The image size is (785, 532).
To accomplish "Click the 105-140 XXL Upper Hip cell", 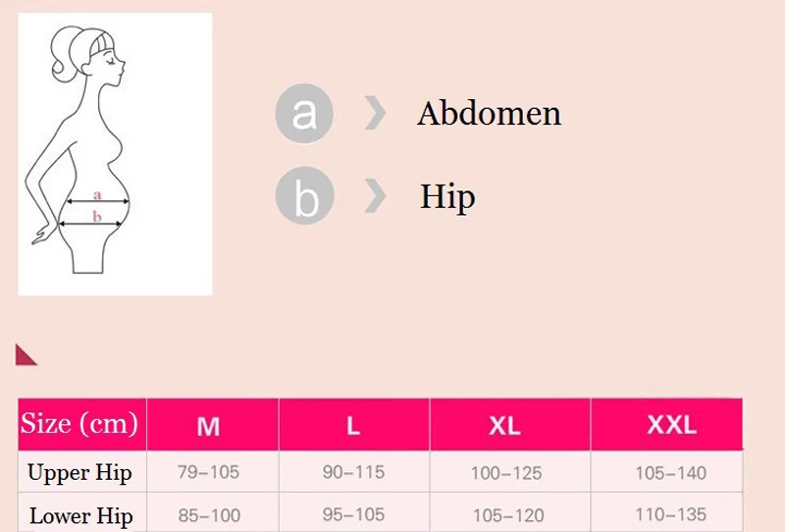I will tap(671, 473).
